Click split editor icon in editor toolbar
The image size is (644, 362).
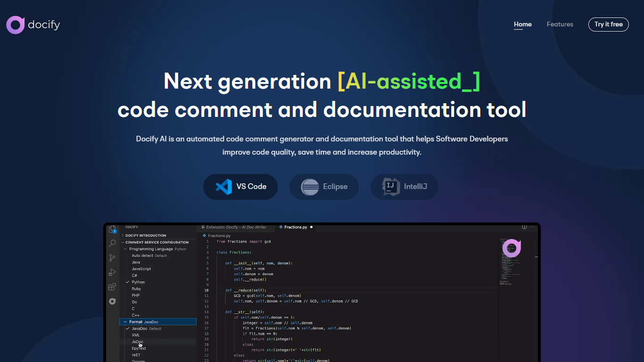tap(524, 227)
